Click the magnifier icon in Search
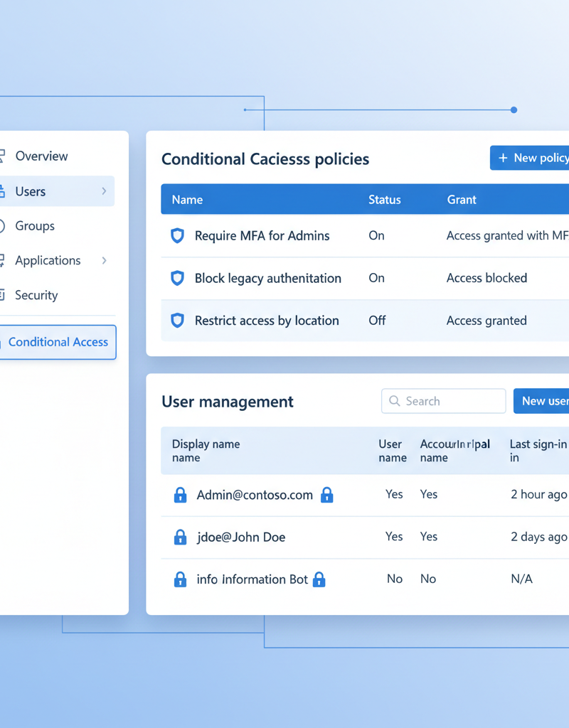This screenshot has height=728, width=569. (394, 401)
